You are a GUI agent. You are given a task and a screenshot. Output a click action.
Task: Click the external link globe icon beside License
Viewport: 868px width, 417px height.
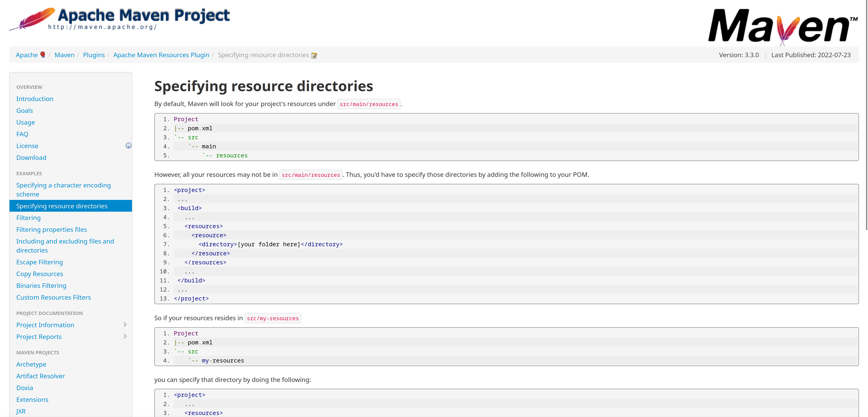point(128,146)
